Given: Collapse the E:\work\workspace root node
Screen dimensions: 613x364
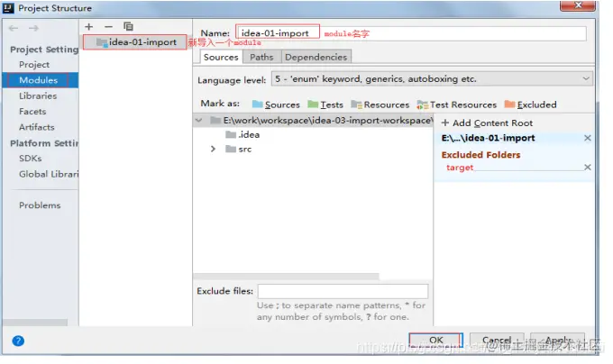Looking at the screenshot, I should (198, 121).
